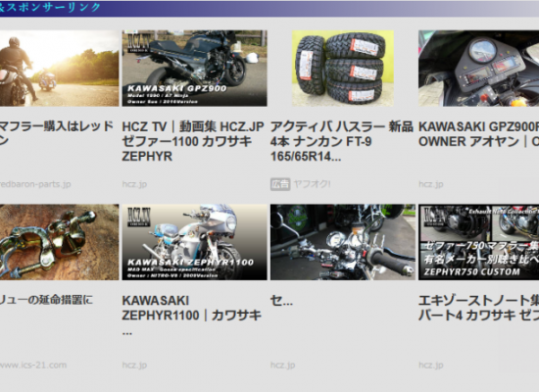Click the 広告 ad badge icon
Screen dimensions: 539x392
[280, 184]
